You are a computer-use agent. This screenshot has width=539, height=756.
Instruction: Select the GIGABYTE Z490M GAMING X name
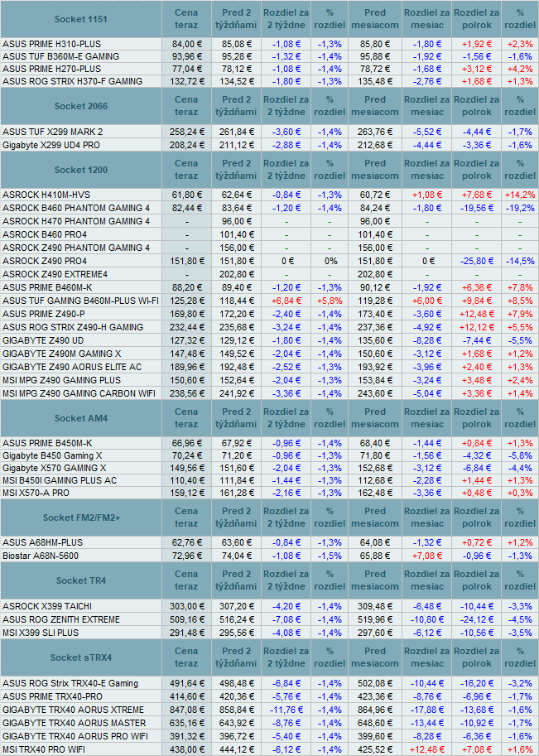coord(62,354)
